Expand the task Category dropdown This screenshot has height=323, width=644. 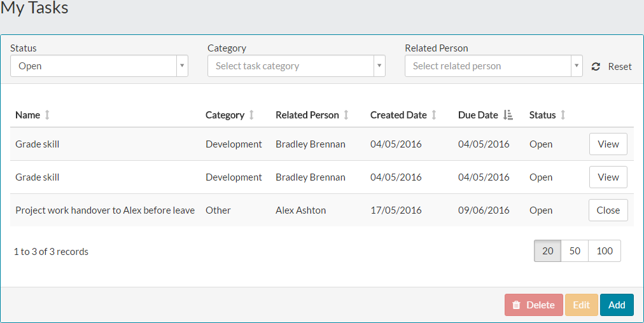(x=297, y=66)
